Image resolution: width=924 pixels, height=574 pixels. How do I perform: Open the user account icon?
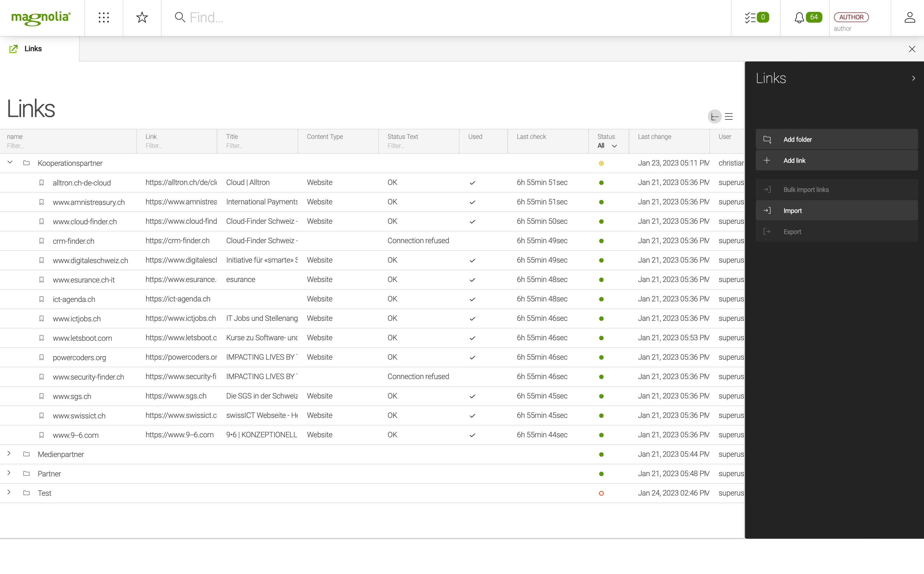910,17
